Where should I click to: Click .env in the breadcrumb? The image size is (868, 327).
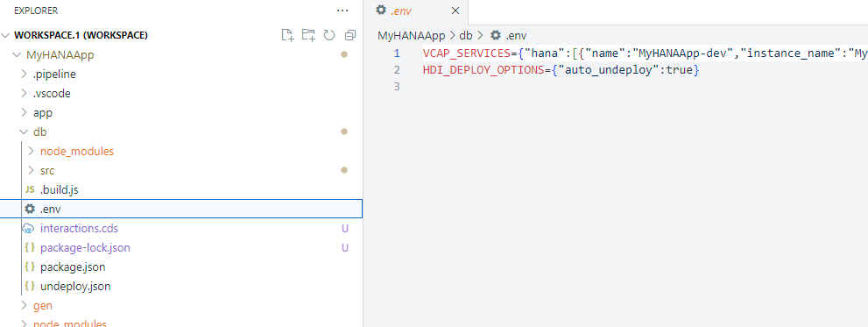[516, 35]
